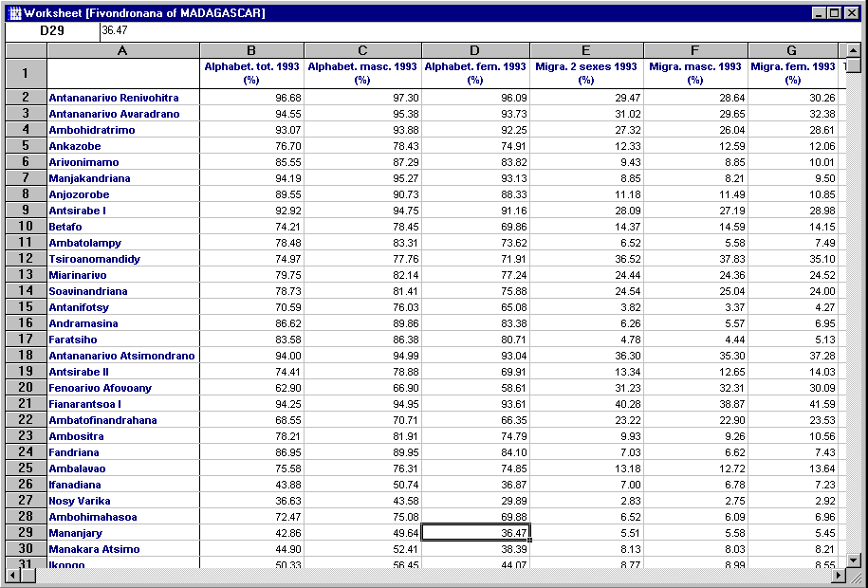Select the Soavinandriana cell
This screenshot has height=588, width=868.
(123, 290)
